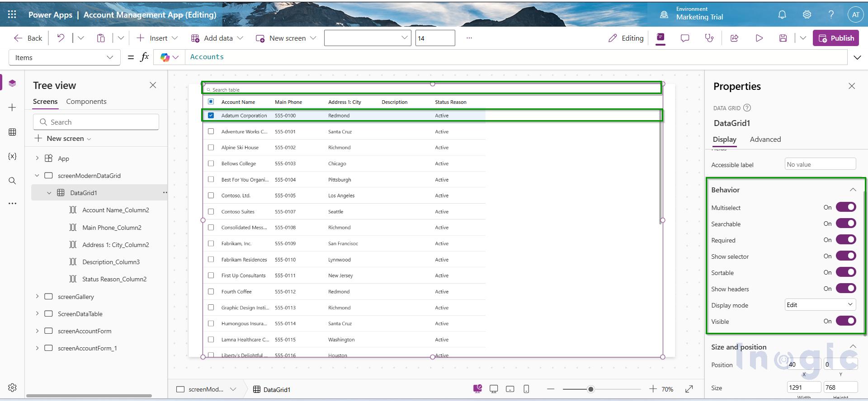Select the Display properties tab

tap(725, 140)
